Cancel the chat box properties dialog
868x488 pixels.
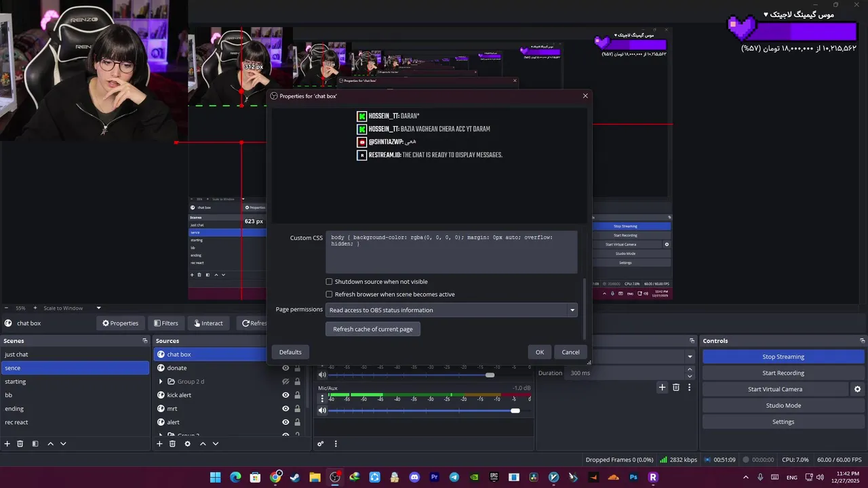(570, 352)
